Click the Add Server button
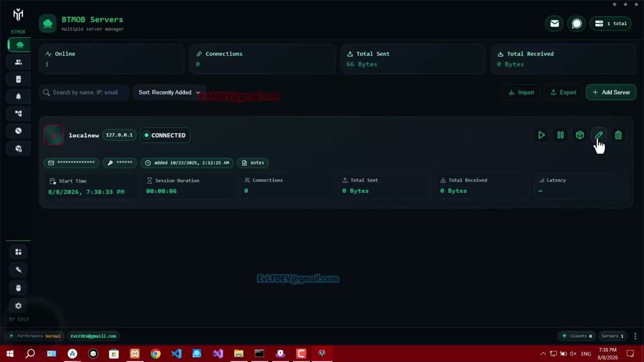 point(611,93)
